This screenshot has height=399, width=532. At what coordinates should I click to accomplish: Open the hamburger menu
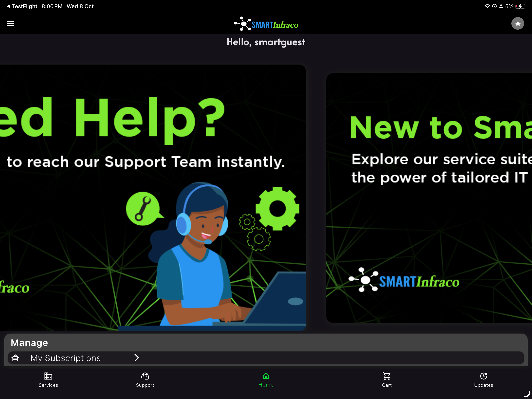[x=11, y=23]
